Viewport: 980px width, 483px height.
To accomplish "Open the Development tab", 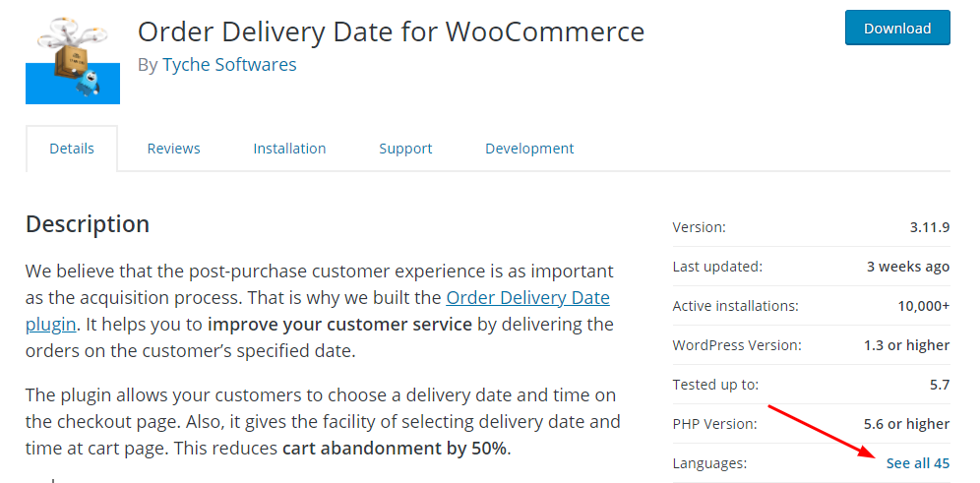I will pos(529,149).
